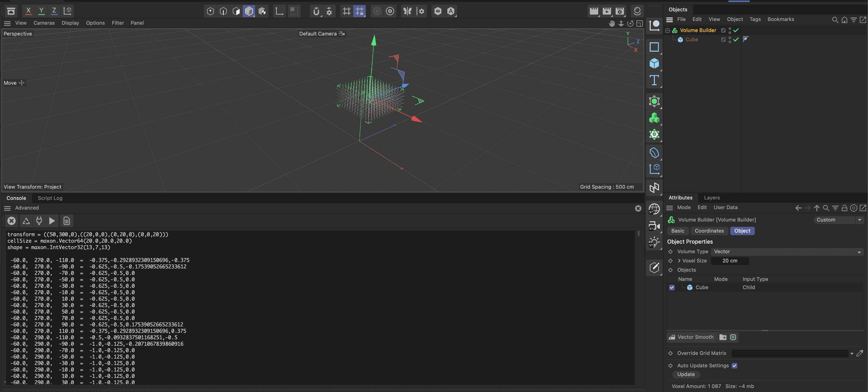The image size is (868, 392).
Task: Clear the console with the X icon
Action: coord(11,221)
